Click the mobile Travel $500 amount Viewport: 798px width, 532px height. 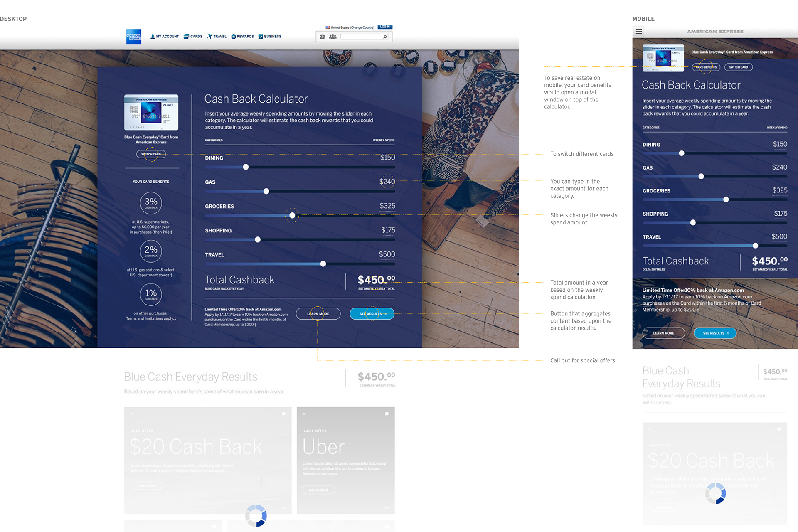[779, 236]
